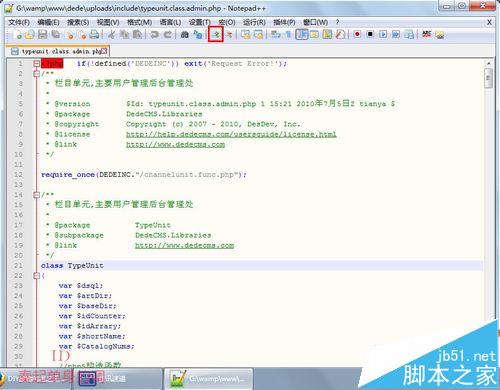Open the license.html link on line 8
500x390 pixels.
(x=231, y=134)
